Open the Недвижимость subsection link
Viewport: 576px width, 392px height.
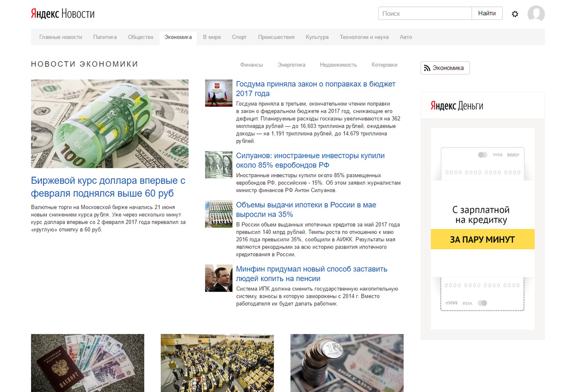click(338, 65)
